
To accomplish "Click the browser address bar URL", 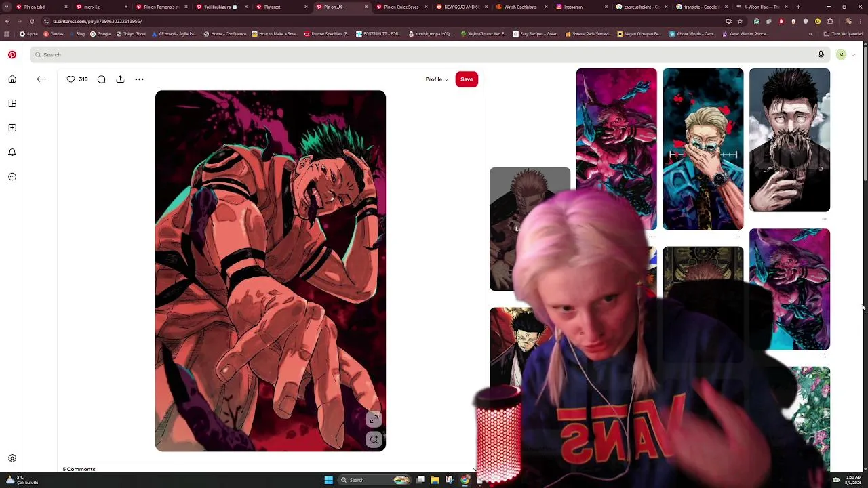I will pos(97,21).
